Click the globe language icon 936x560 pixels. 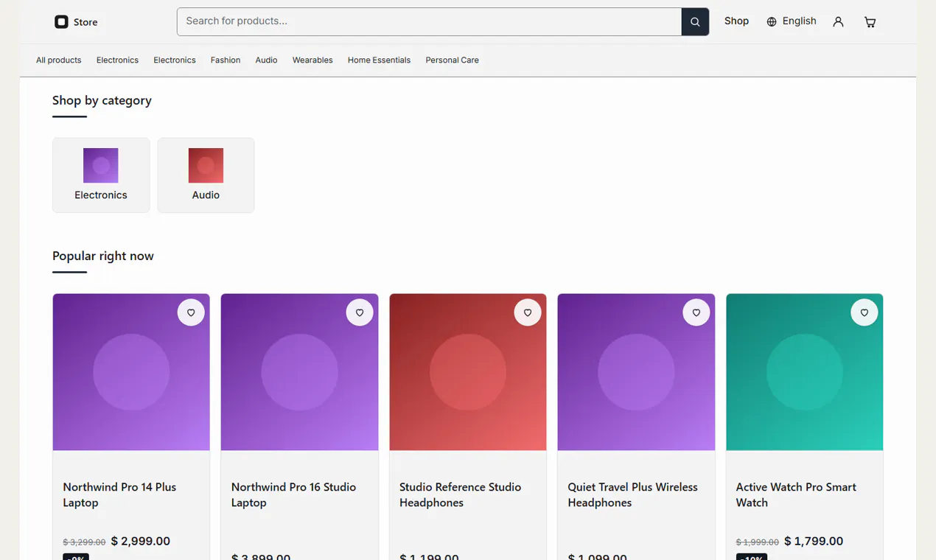pyautogui.click(x=772, y=22)
